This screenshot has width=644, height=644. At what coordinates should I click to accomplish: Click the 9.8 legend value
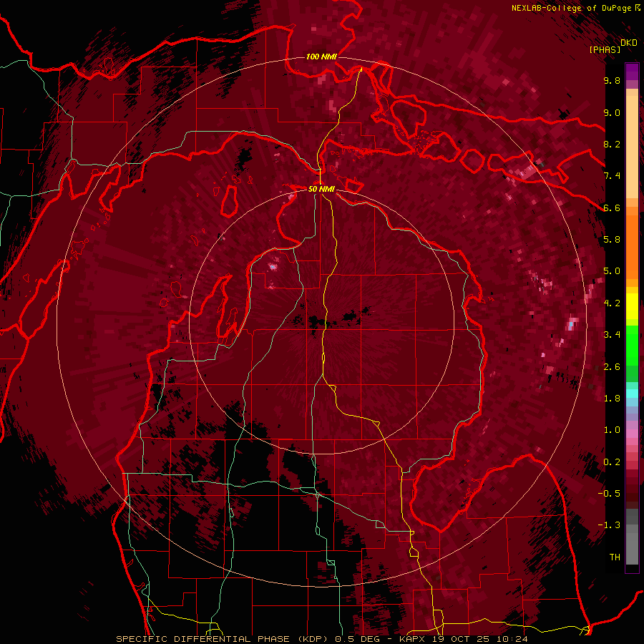point(612,80)
